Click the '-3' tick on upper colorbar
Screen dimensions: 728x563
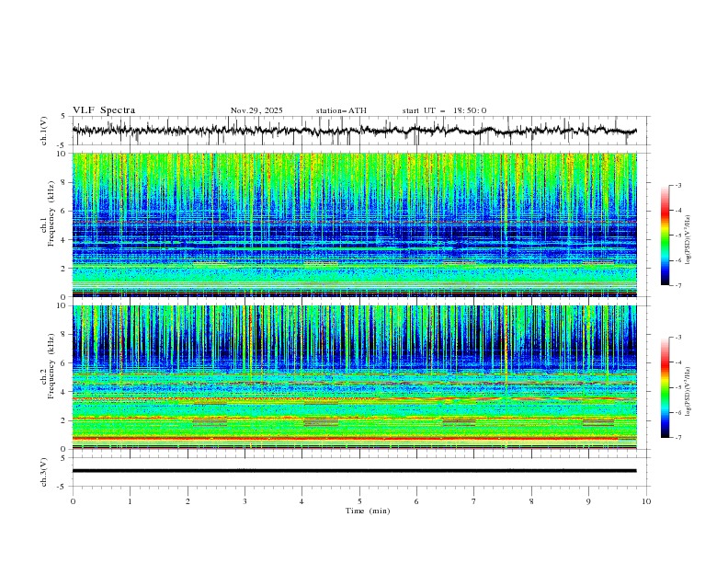click(678, 185)
